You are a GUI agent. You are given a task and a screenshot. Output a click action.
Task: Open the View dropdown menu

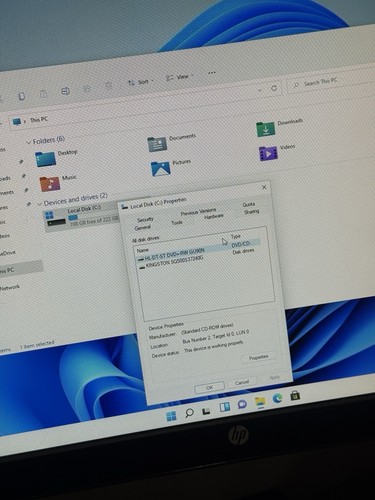[x=179, y=77]
